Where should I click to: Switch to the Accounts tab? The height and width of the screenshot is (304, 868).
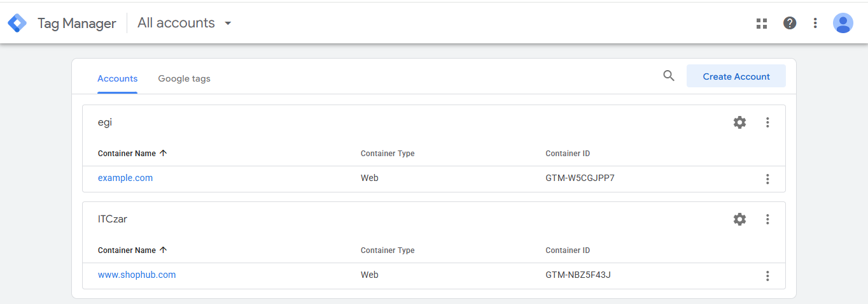pos(117,79)
